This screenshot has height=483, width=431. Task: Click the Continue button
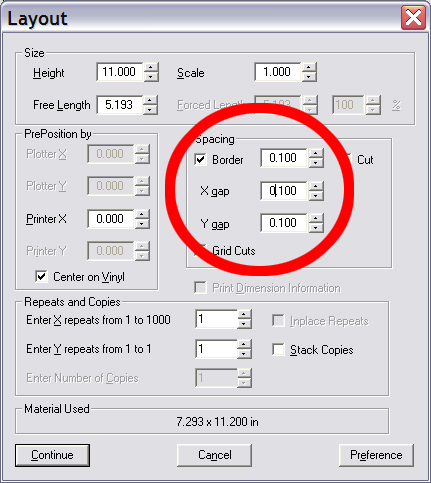tap(52, 455)
